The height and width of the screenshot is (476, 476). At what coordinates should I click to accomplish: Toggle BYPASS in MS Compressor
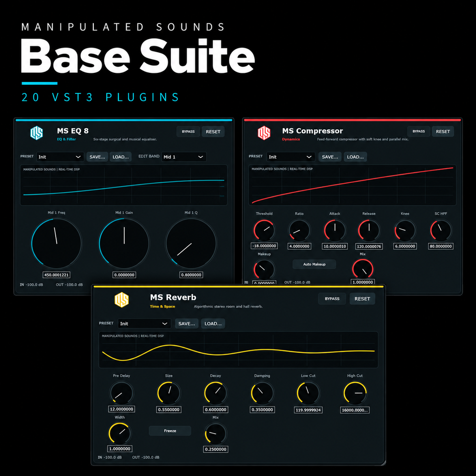click(x=418, y=131)
